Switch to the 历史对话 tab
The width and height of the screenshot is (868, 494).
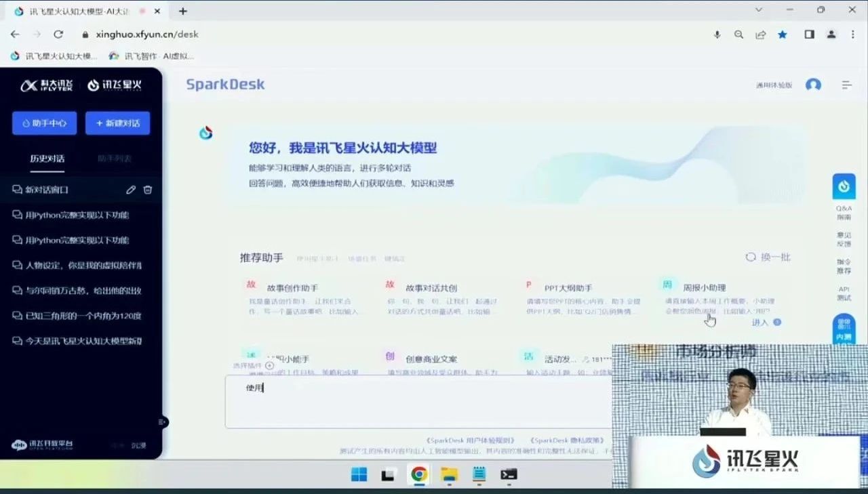47,159
